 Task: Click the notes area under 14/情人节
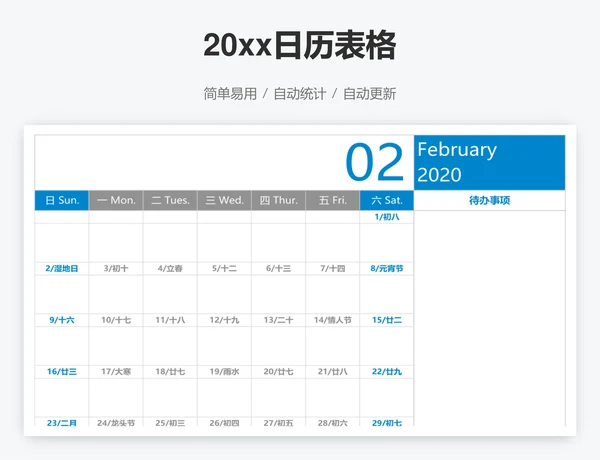(333, 346)
